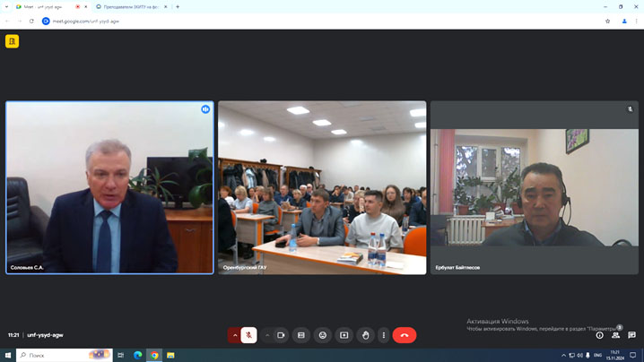Viewport: 644px width, 362px height.
Task: Leave the call with the red button
Action: tap(405, 335)
